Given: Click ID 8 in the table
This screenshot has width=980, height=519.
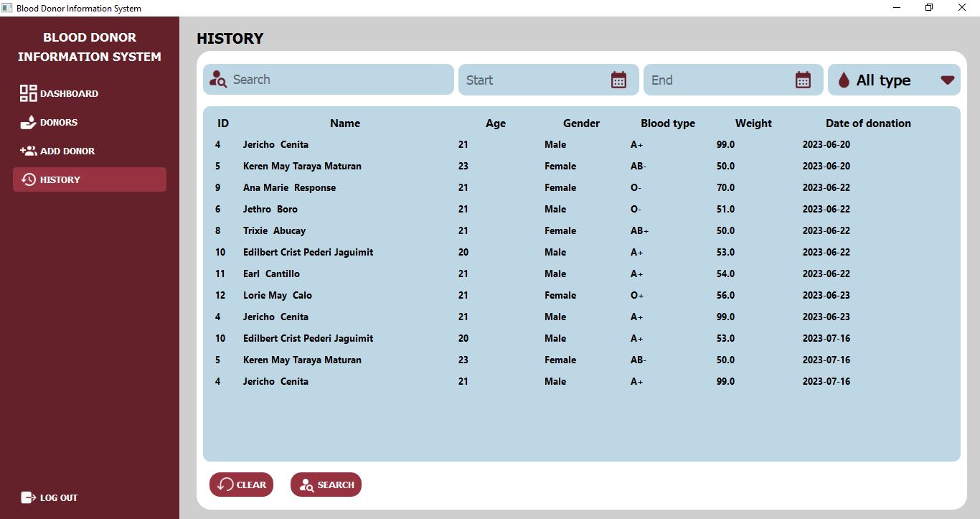Looking at the screenshot, I should 217,230.
